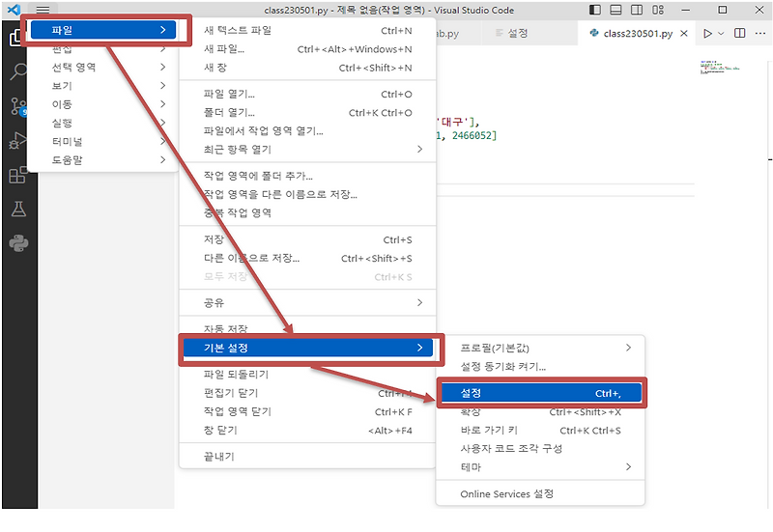
Task: Click the code minimap thumbnail
Action: [719, 68]
